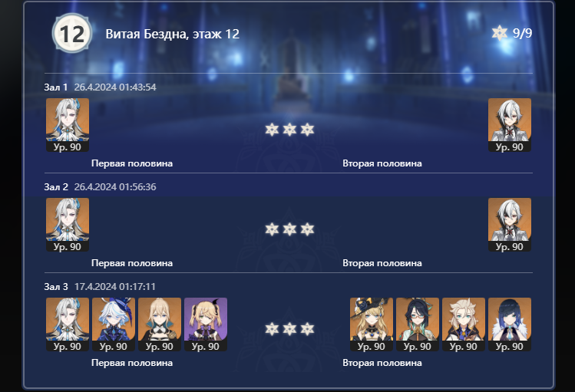Image resolution: width=575 pixels, height=392 pixels.
Task: Click the three stars in Зал 1
Action: click(289, 130)
